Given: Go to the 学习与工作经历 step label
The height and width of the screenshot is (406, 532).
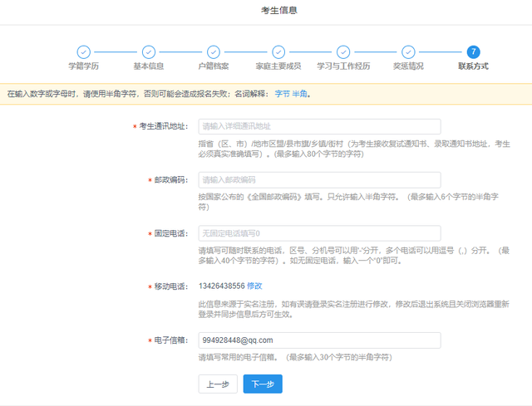Looking at the screenshot, I should point(343,66).
